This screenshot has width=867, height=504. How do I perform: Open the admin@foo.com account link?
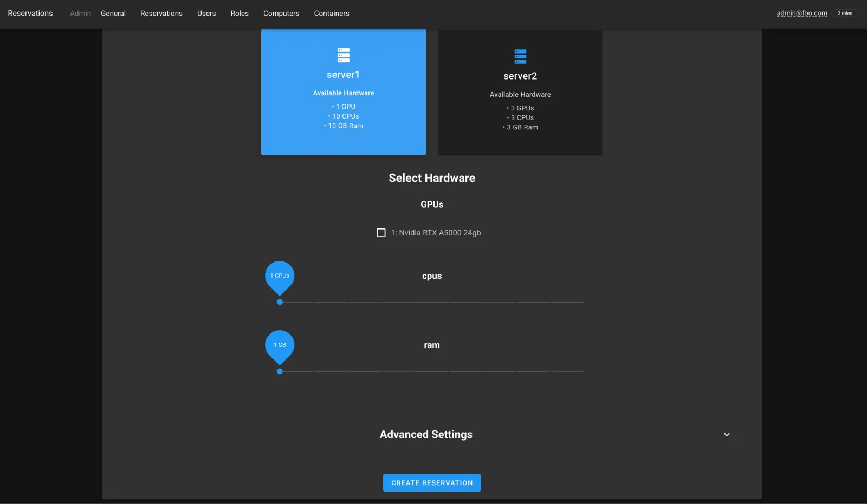point(802,14)
